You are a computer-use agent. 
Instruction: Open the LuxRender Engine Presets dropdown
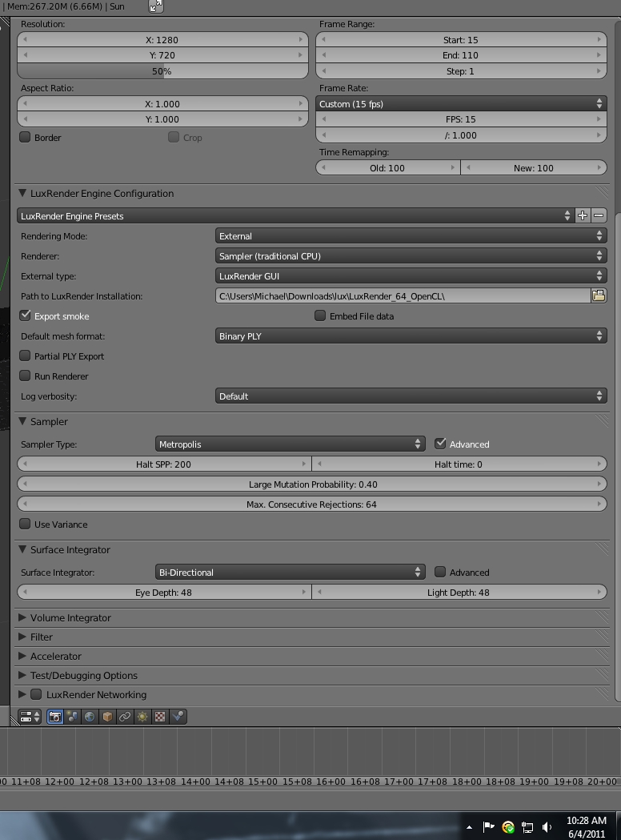click(x=295, y=216)
